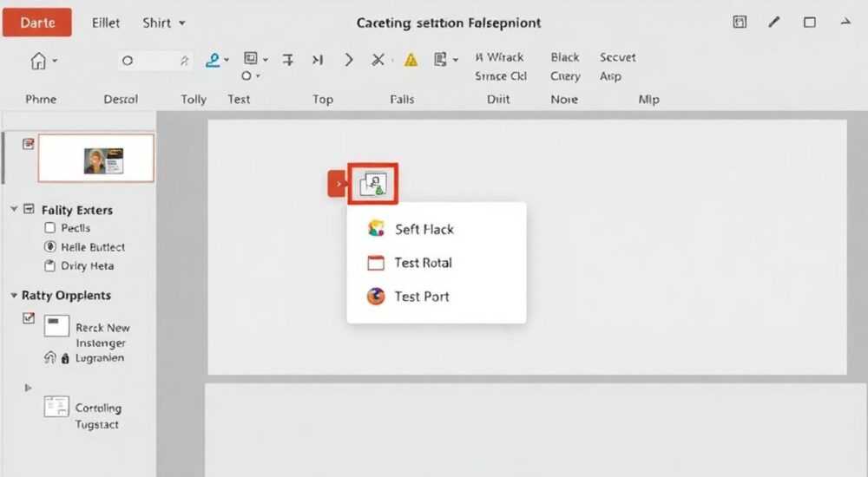Click the Aıip toolbar option
Screen dimensions: 868x477
pos(610,76)
